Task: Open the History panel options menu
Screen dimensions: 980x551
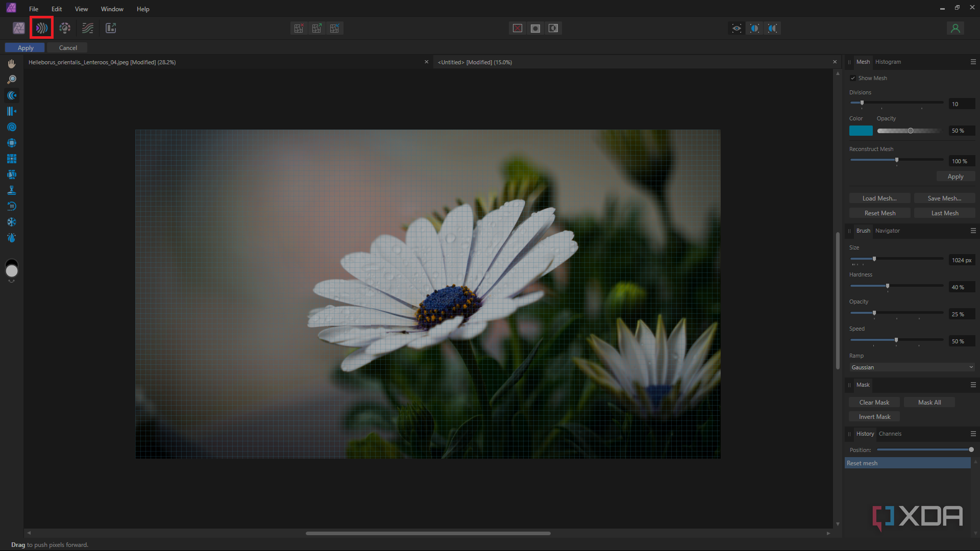Action: [x=973, y=434]
